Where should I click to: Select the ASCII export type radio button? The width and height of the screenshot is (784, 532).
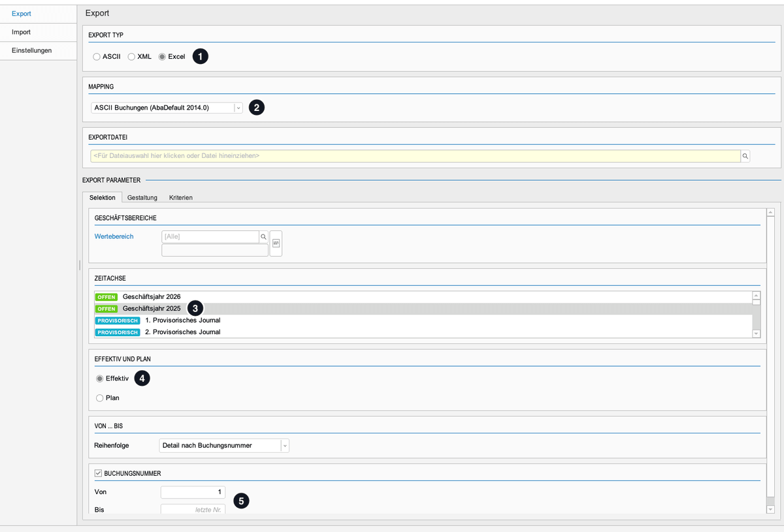97,57
